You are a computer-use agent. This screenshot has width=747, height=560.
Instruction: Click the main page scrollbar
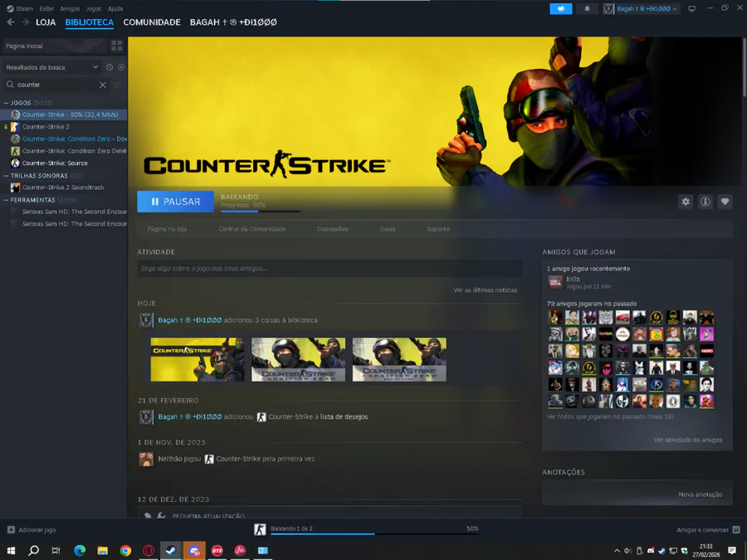tap(744, 66)
